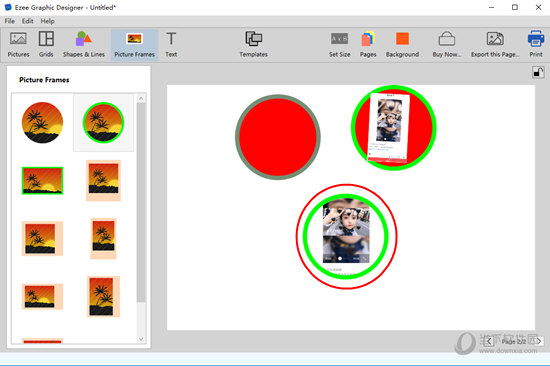Close the Ezee Graphic Designer window
The image size is (550, 366).
coord(539,7)
